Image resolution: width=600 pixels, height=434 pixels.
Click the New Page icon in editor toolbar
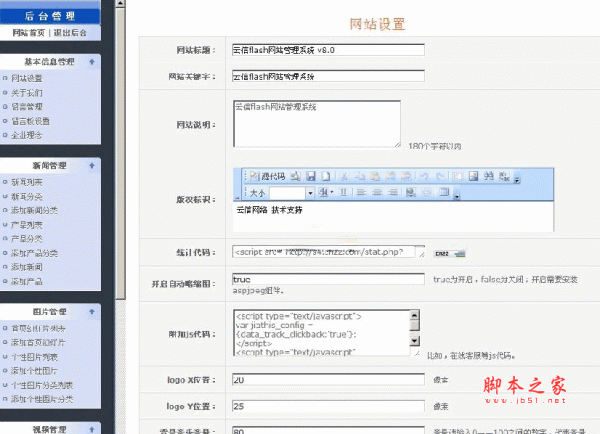[x=326, y=176]
